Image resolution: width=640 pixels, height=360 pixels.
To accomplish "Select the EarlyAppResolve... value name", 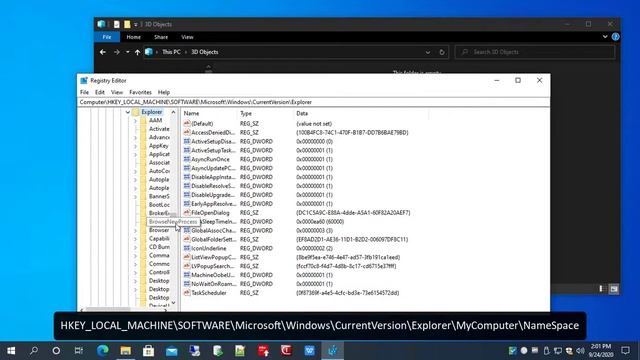I will pyautogui.click(x=213, y=204).
